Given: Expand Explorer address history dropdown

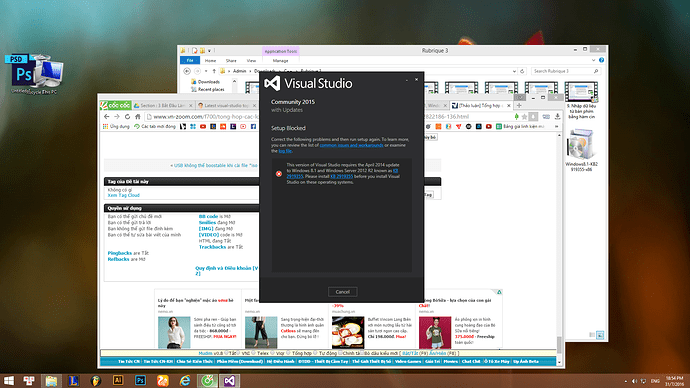Looking at the screenshot, I should [514, 71].
